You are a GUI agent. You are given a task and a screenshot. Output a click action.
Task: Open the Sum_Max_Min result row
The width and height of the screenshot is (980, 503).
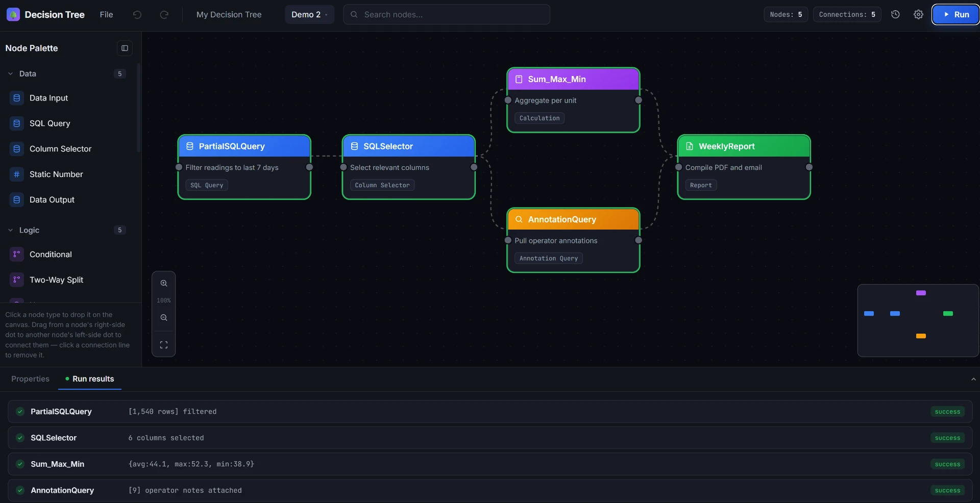tap(490, 464)
